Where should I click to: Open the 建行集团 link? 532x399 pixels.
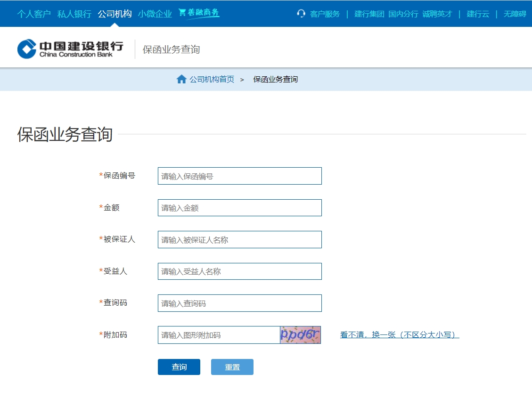pos(369,14)
